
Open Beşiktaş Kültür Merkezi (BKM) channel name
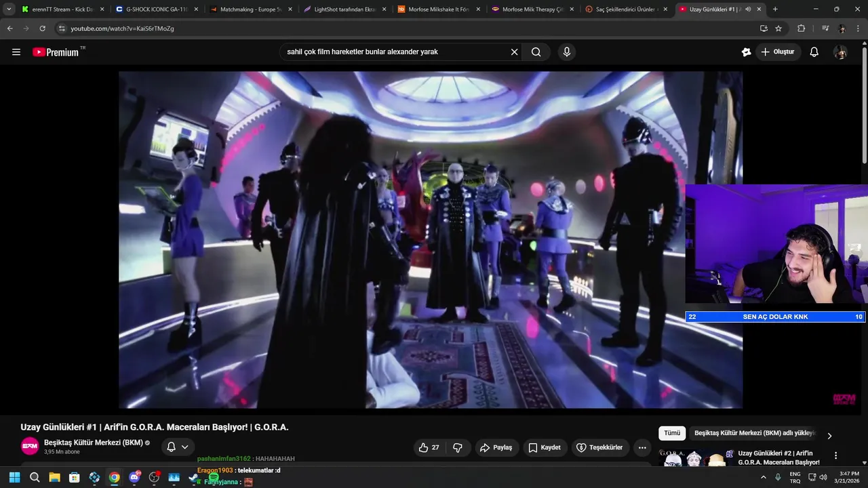[x=94, y=443]
